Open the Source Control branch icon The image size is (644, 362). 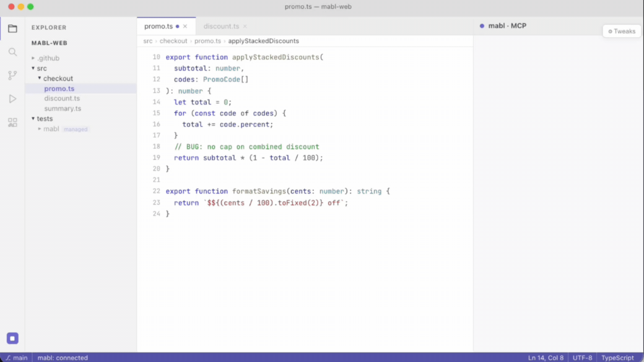click(x=13, y=75)
